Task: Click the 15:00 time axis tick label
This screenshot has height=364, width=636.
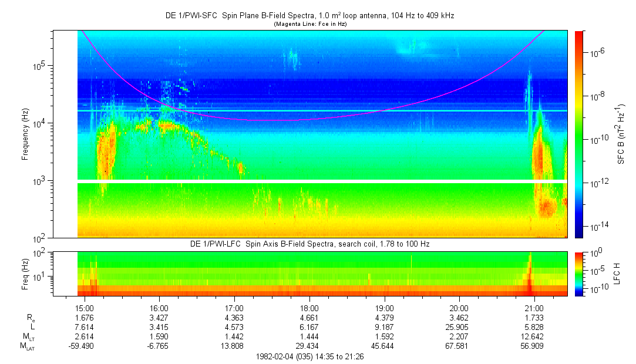Action: (x=84, y=308)
